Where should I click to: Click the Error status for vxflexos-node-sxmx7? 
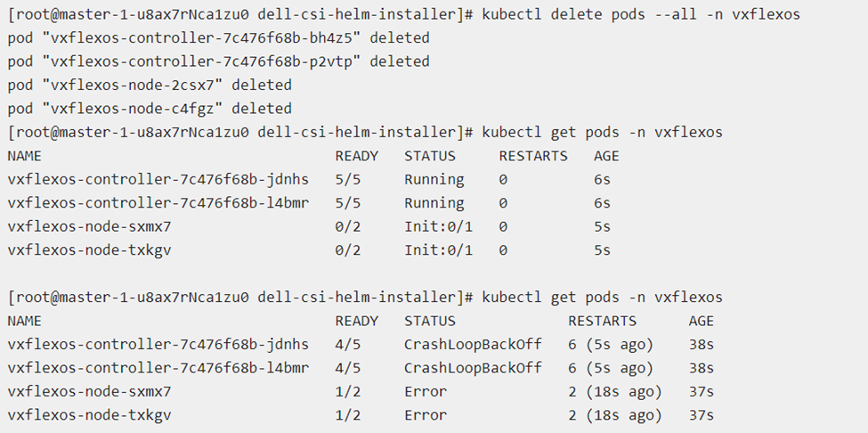coord(426,391)
